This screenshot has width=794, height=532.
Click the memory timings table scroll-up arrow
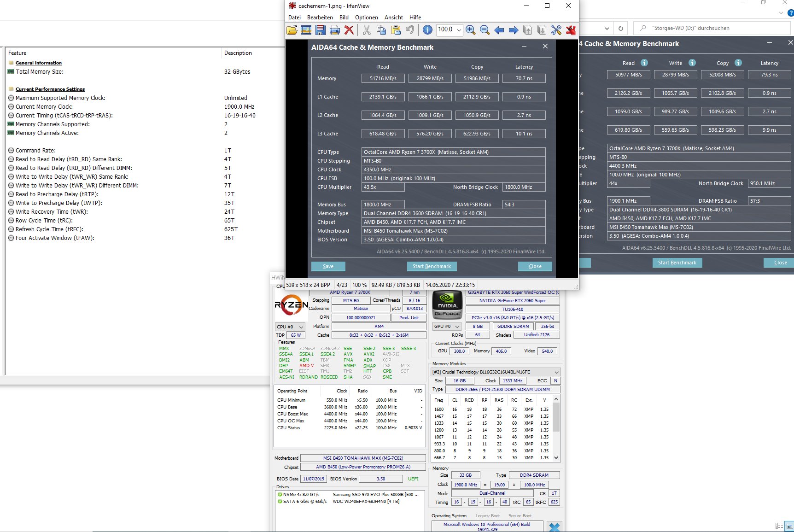[556, 399]
